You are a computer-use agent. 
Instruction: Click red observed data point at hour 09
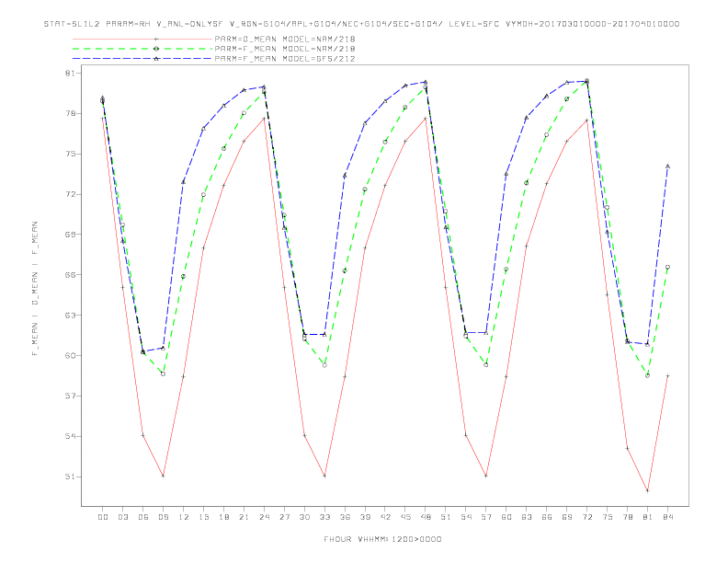coord(163,476)
